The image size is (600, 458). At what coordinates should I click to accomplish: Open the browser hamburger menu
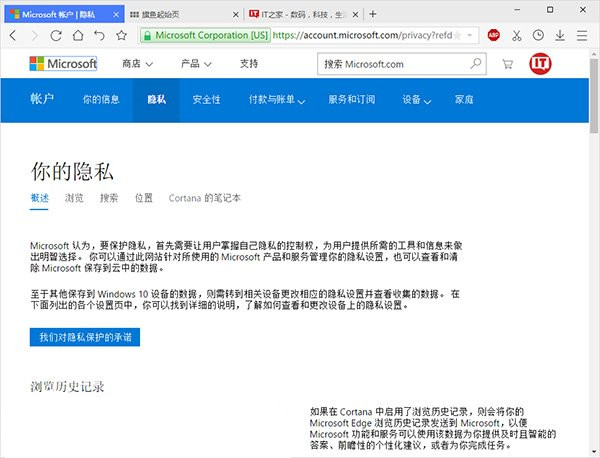tap(582, 36)
